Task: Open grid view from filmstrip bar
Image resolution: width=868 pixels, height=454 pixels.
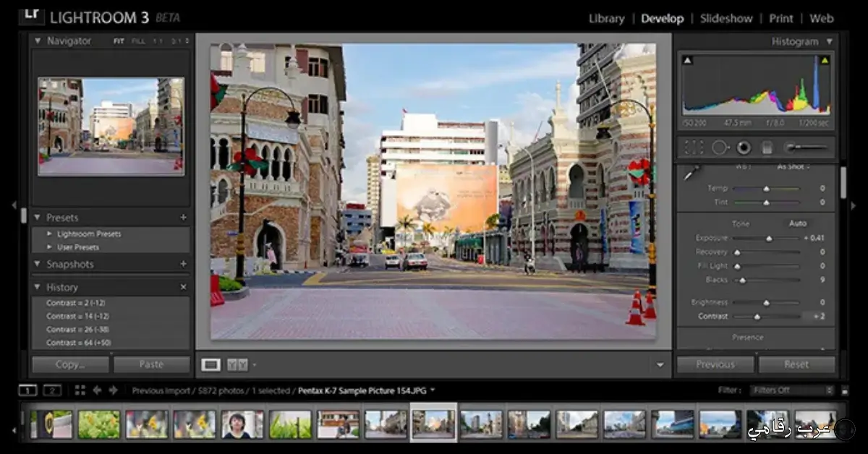Action: click(x=80, y=390)
